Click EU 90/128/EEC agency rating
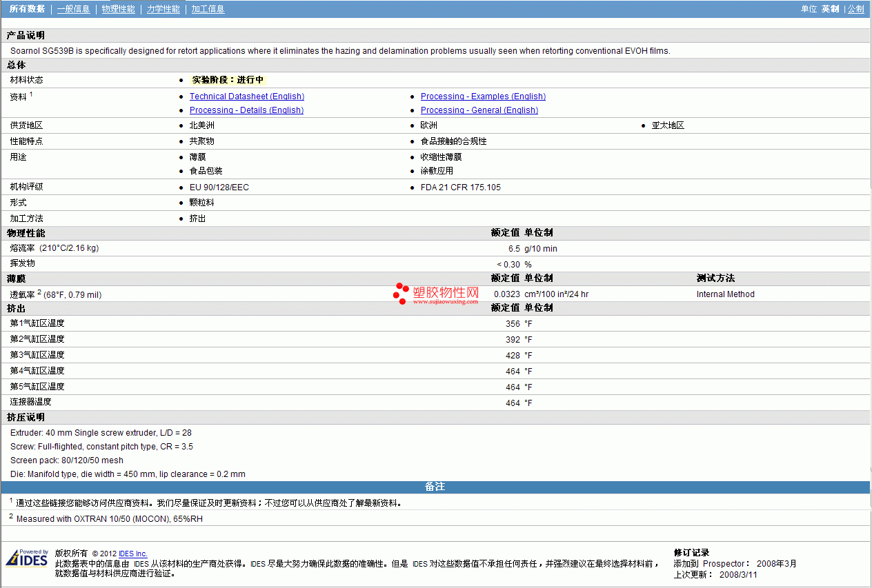Viewport: 872px width, 588px height. click(x=219, y=187)
